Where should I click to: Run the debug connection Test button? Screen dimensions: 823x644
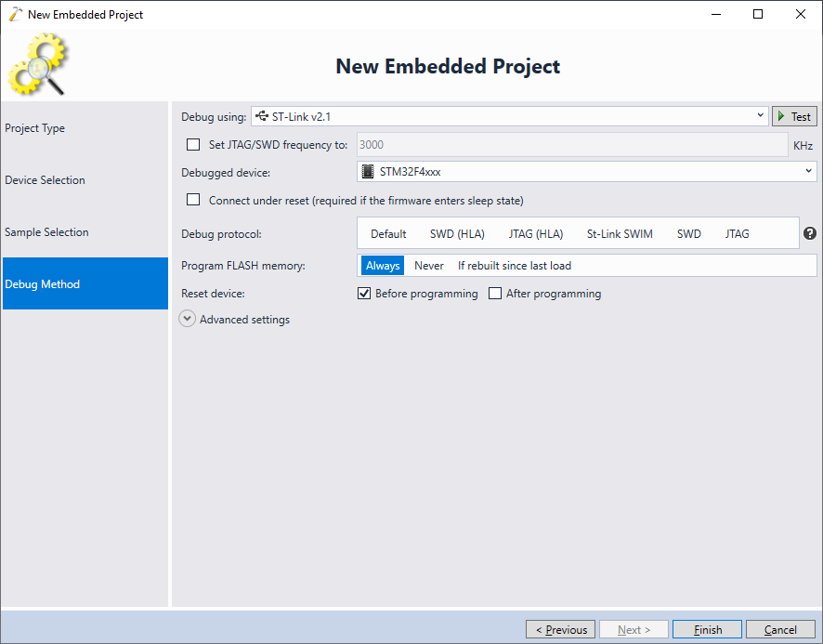tap(794, 116)
